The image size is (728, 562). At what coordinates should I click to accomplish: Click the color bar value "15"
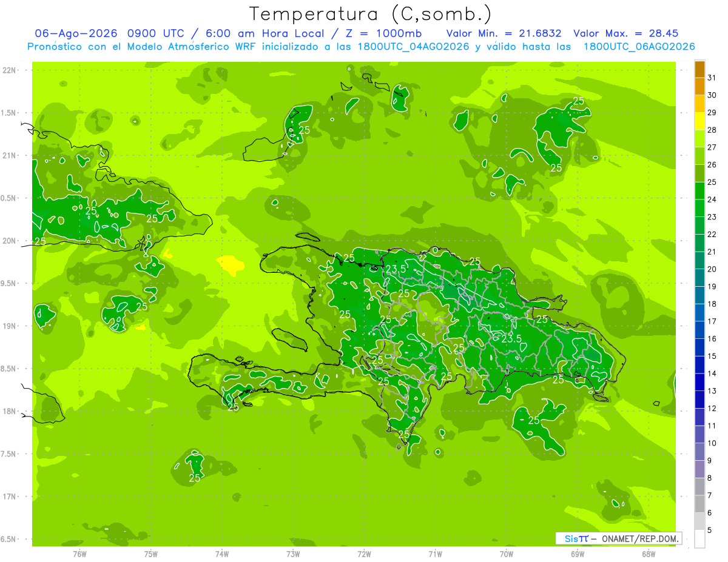tap(712, 356)
